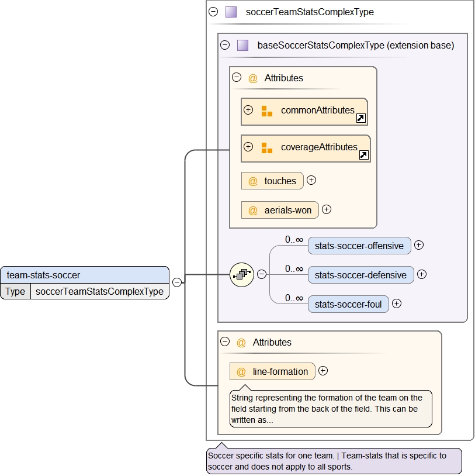Click the line-formation description tooltip text
The height and width of the screenshot is (476, 475).
pos(331,409)
